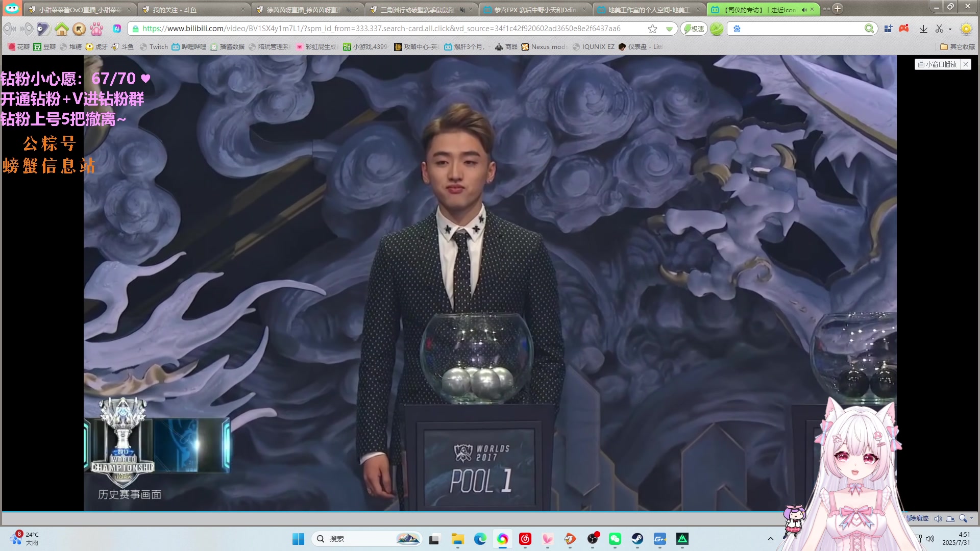Open the downloads arrow icon
Viewport: 980px width, 551px height.
(x=923, y=29)
